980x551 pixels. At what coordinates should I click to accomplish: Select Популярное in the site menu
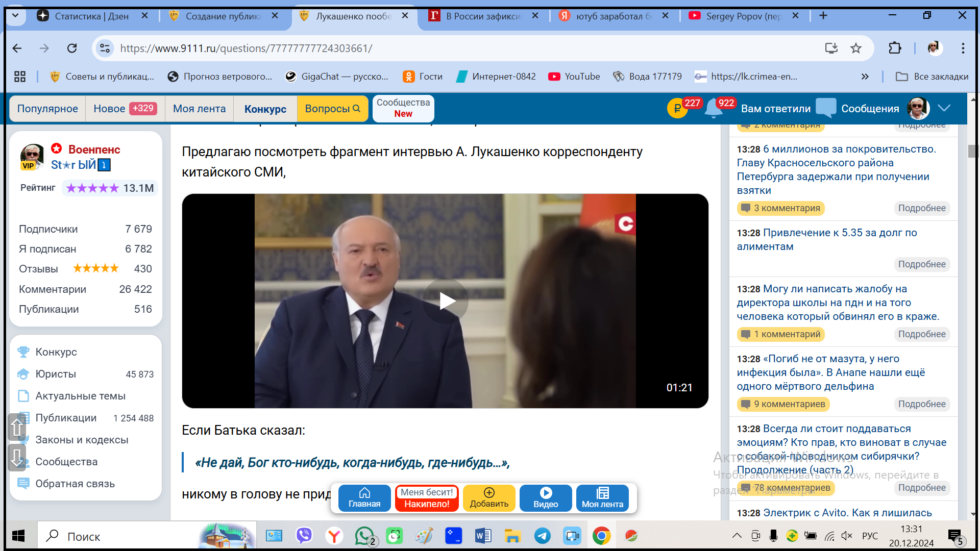pos(47,109)
